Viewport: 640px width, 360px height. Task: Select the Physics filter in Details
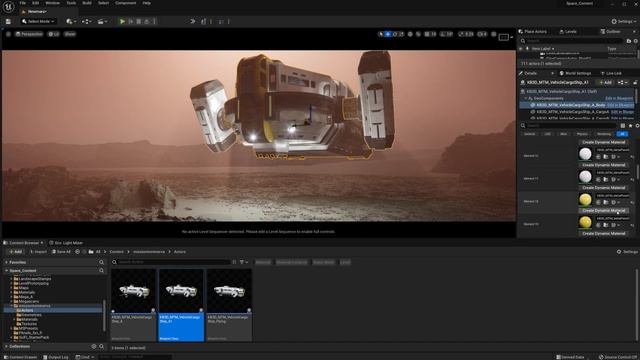point(582,134)
